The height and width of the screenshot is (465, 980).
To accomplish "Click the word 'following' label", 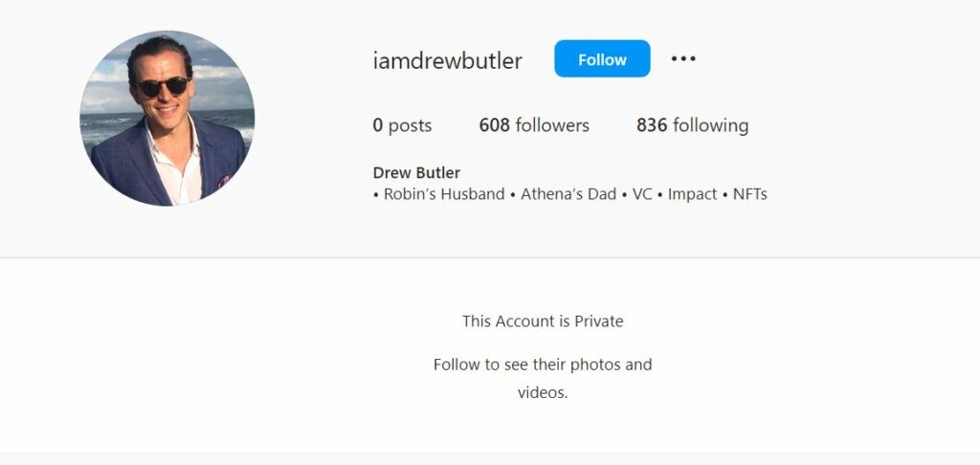I will (x=711, y=126).
